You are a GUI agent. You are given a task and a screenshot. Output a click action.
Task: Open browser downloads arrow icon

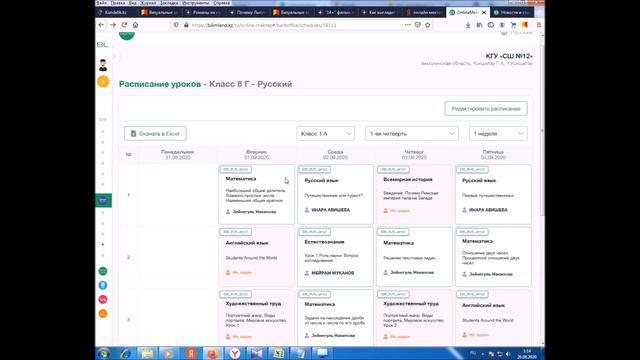(x=468, y=25)
